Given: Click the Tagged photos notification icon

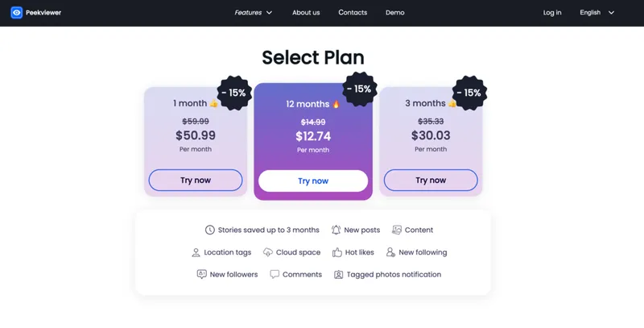Looking at the screenshot, I should [x=339, y=275].
